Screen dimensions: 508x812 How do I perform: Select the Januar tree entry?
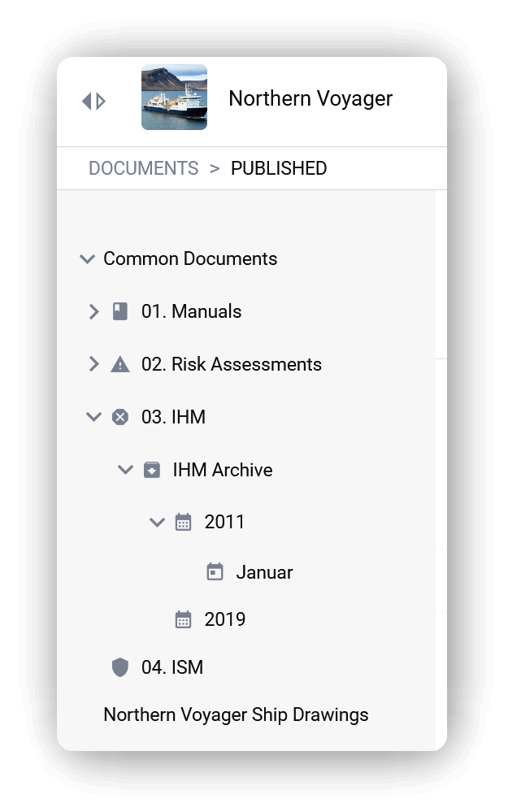point(264,572)
